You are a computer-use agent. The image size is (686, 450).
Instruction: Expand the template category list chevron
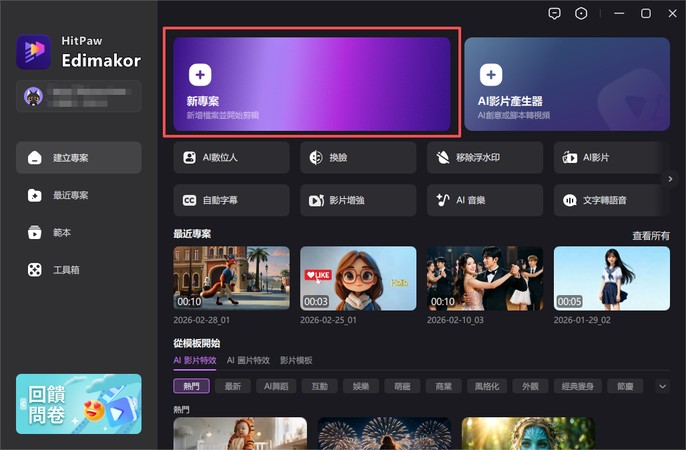(x=662, y=386)
